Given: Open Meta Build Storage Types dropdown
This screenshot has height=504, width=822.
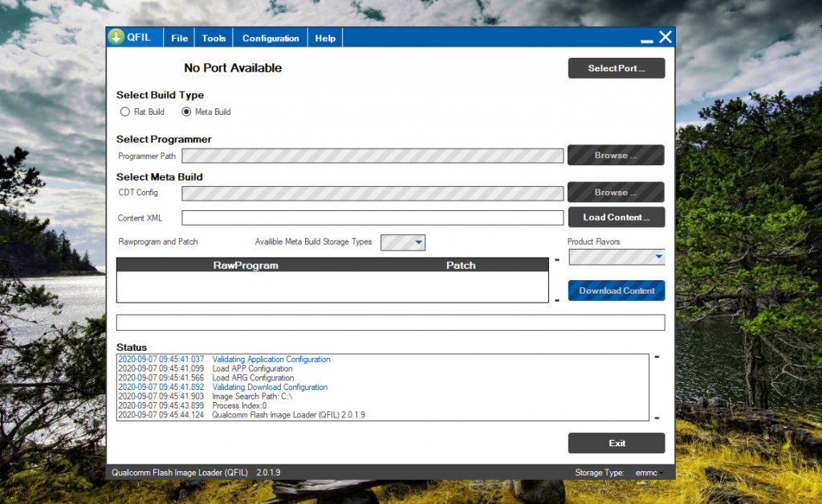Looking at the screenshot, I should [403, 242].
